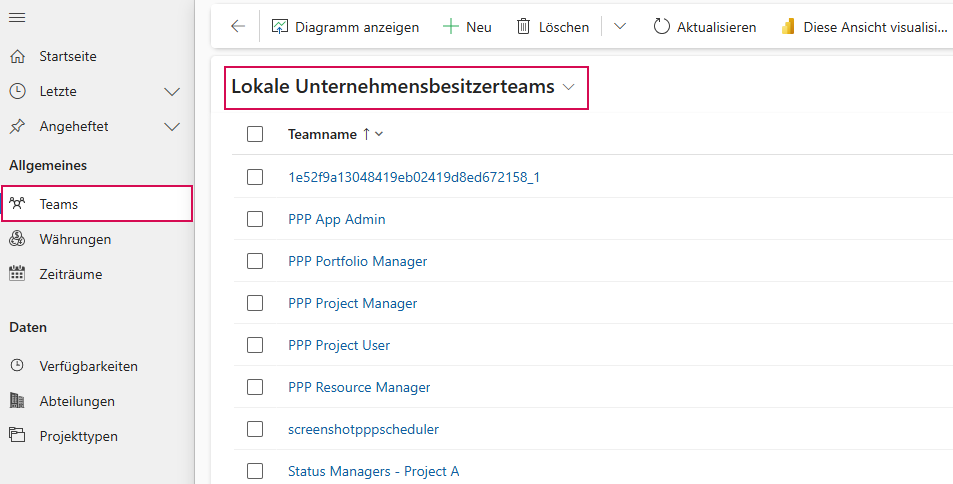
Task: Click the Abteilungen building icon
Action: tap(18, 401)
